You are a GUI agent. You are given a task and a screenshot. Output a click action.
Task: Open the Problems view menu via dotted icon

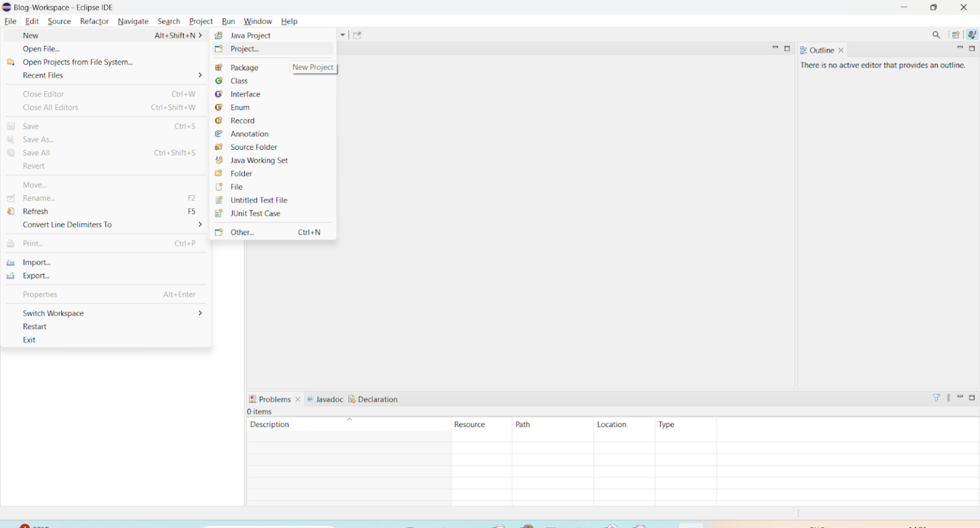tap(948, 397)
